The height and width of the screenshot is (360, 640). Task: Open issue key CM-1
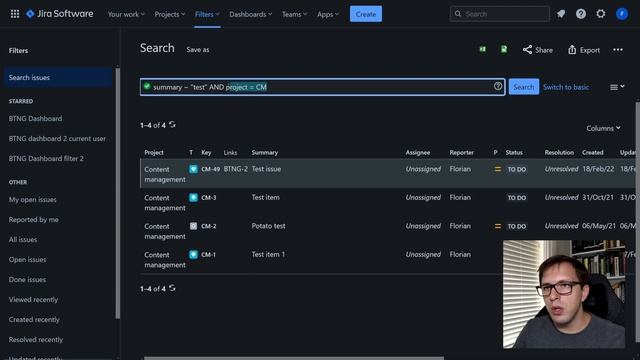pos(208,255)
